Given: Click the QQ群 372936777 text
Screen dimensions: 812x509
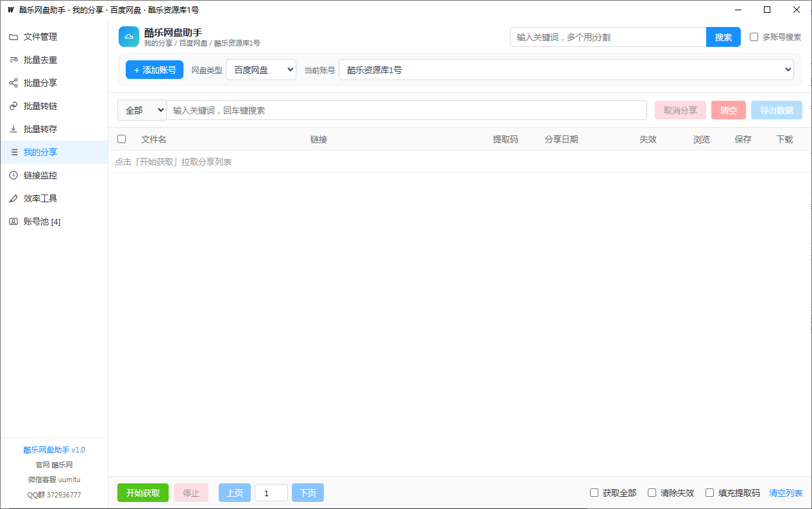Looking at the screenshot, I should [x=55, y=495].
